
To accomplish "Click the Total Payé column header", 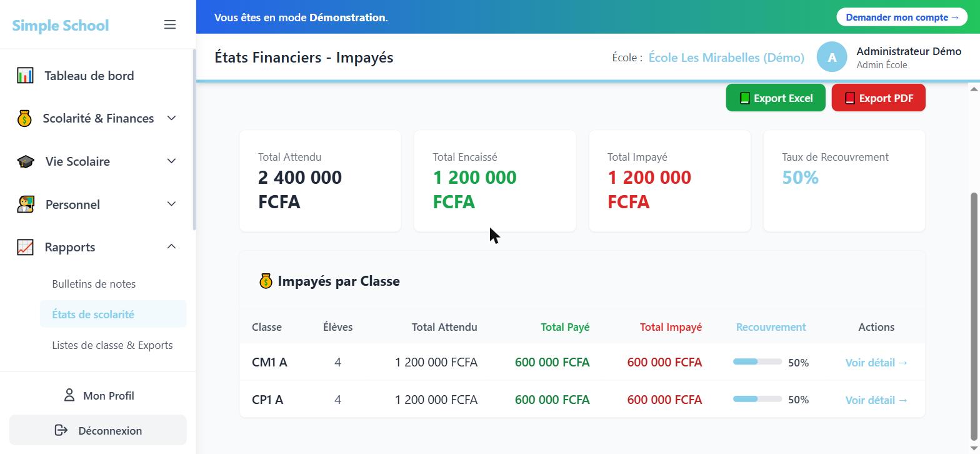I will click(x=565, y=327).
